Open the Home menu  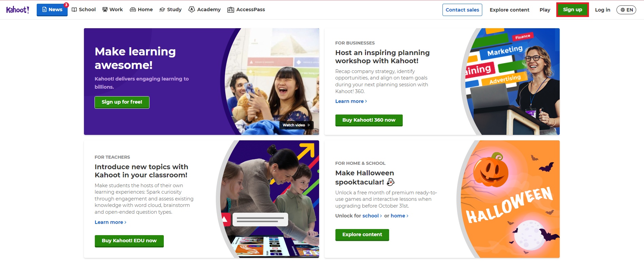tap(141, 10)
